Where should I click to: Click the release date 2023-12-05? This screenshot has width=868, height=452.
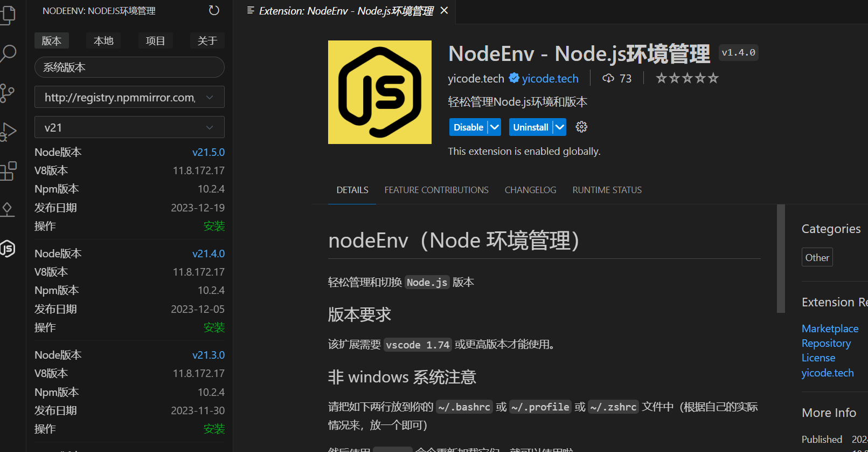[198, 309]
